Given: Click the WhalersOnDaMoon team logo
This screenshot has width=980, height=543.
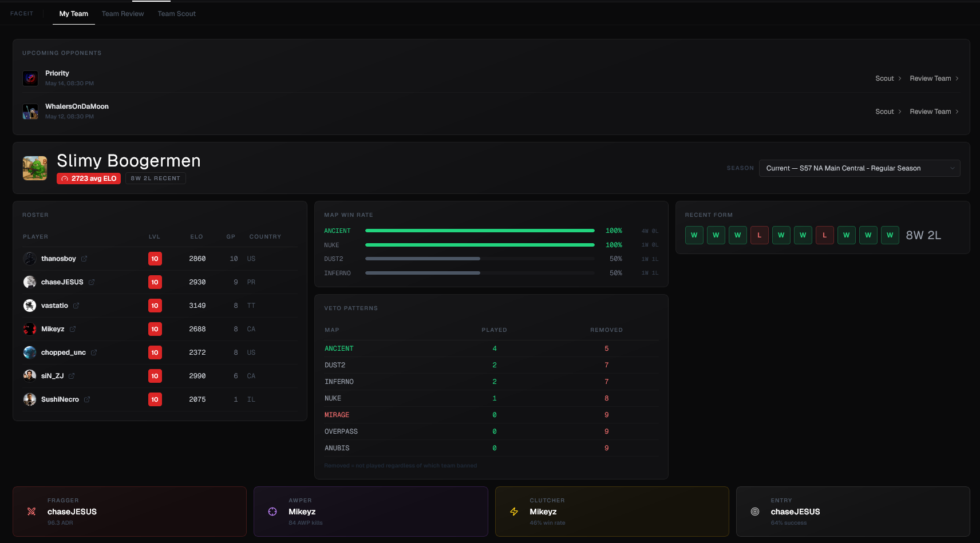Looking at the screenshot, I should [x=30, y=112].
